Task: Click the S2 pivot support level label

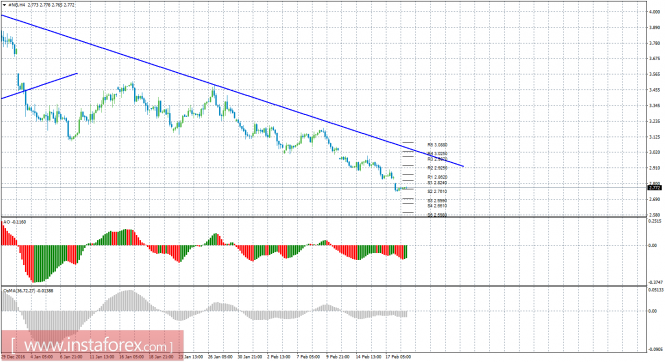Action: coord(437,191)
